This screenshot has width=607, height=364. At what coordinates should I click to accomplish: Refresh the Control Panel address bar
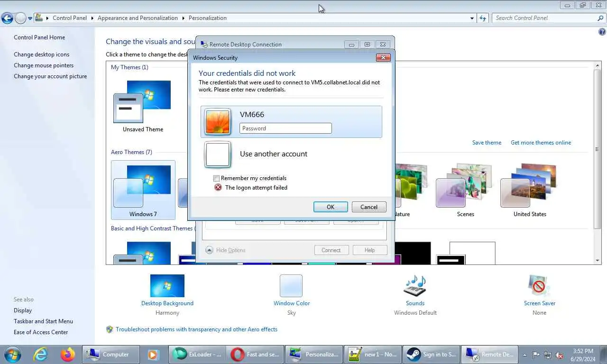(483, 18)
